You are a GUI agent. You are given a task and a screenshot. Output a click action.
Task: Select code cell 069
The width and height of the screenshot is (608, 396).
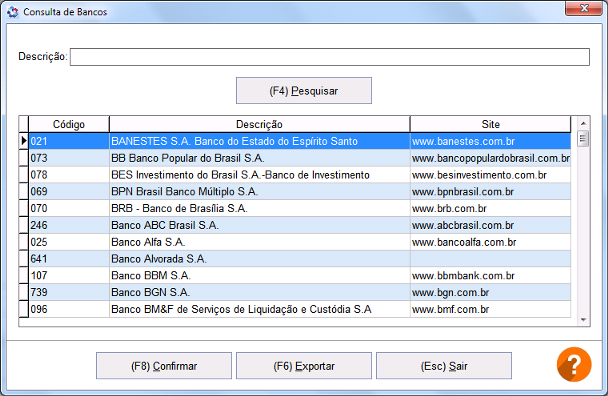click(69, 192)
